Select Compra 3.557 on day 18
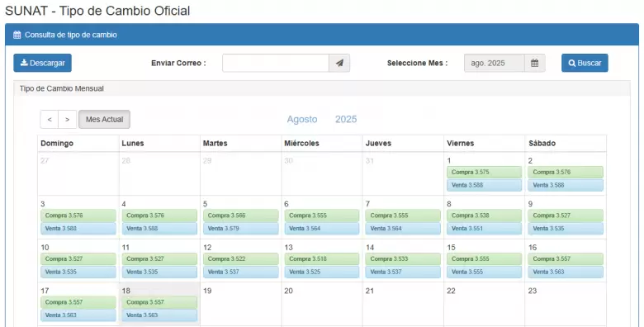Screen dimensions: 644x327 159,302
